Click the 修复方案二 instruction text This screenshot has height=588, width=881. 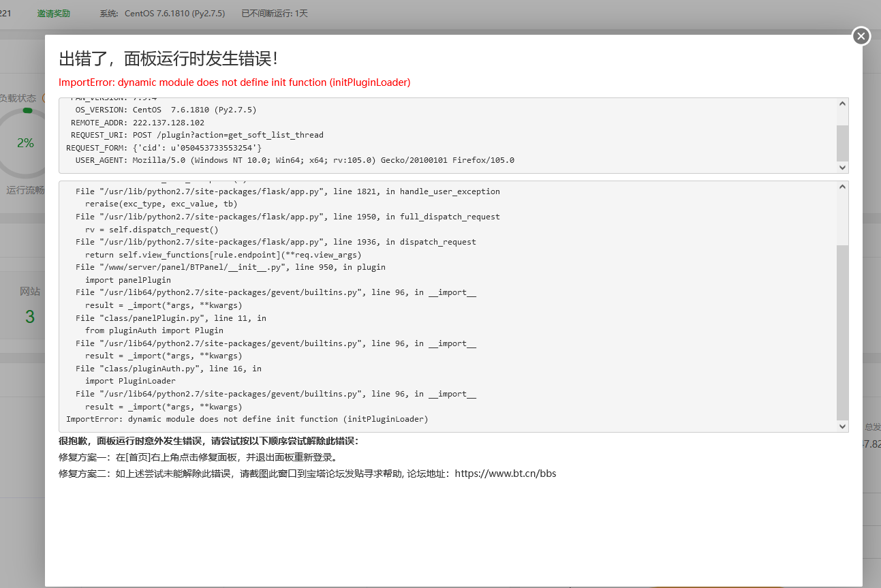307,474
